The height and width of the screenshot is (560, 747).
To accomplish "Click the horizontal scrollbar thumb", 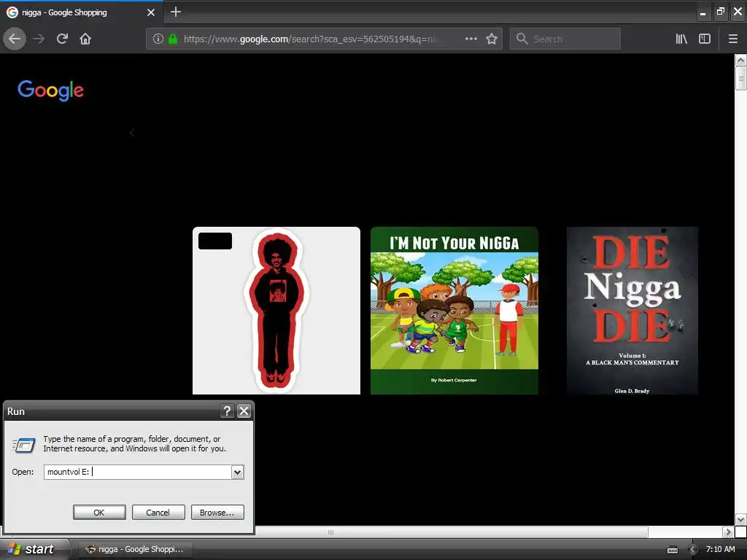I will (330, 532).
